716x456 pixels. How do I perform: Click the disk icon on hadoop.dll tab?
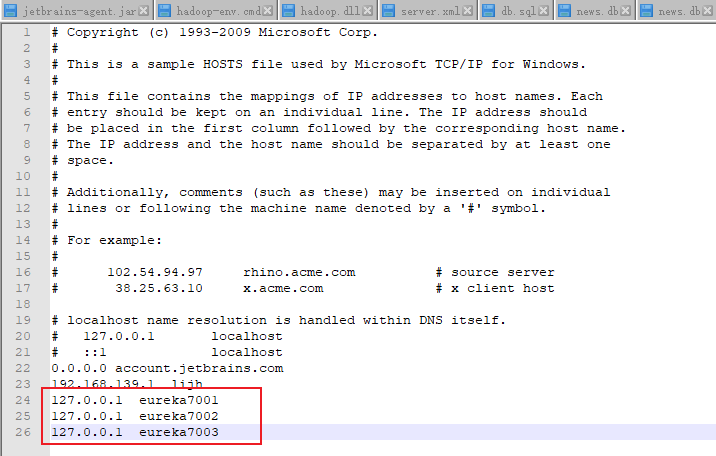[x=289, y=10]
